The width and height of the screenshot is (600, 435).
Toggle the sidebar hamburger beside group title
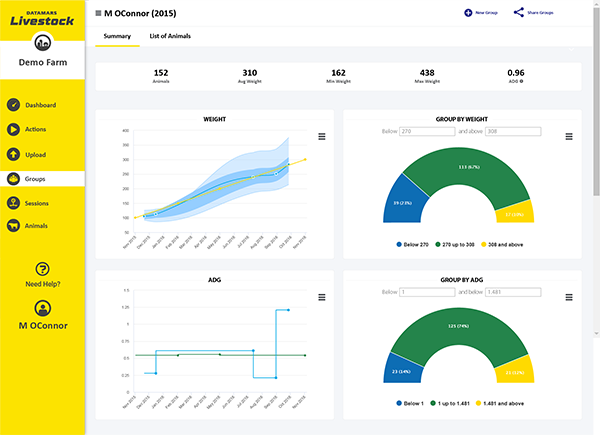(x=98, y=14)
